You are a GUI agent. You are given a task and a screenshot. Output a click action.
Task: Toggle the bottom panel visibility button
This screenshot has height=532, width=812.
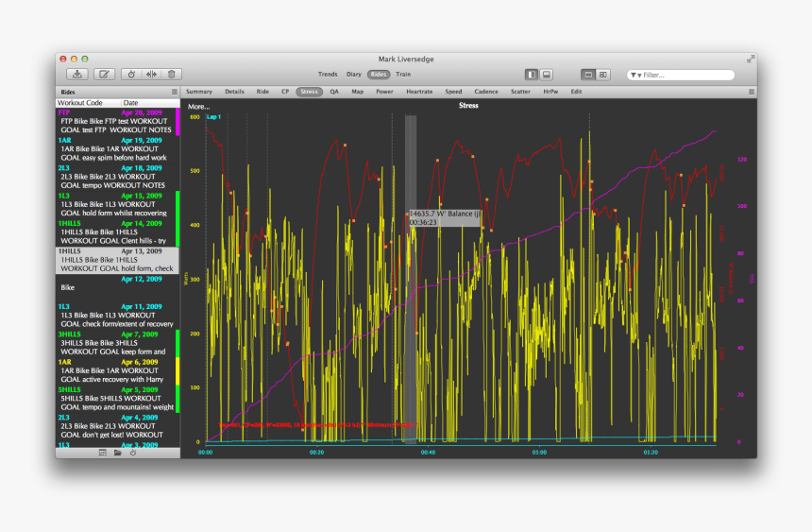point(546,75)
